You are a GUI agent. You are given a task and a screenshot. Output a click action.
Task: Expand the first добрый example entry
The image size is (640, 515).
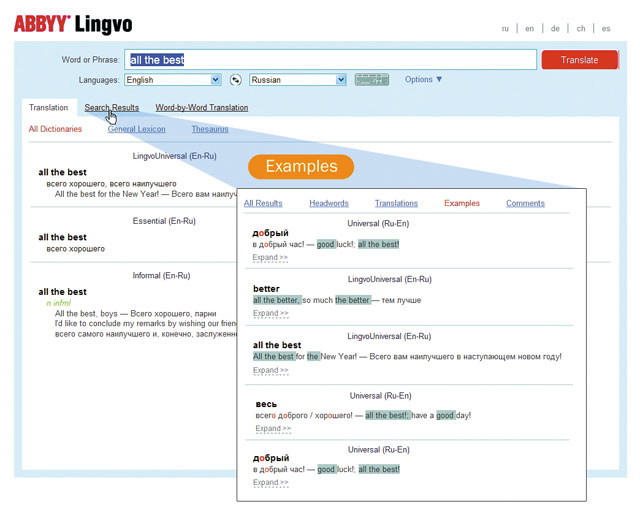coord(270,258)
